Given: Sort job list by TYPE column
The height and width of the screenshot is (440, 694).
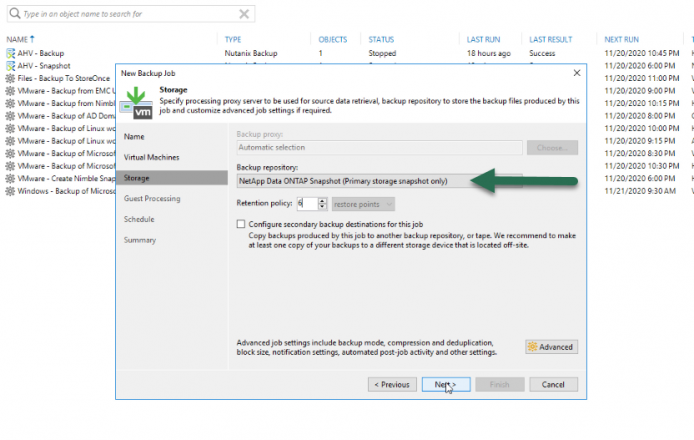Looking at the screenshot, I should 233,39.
